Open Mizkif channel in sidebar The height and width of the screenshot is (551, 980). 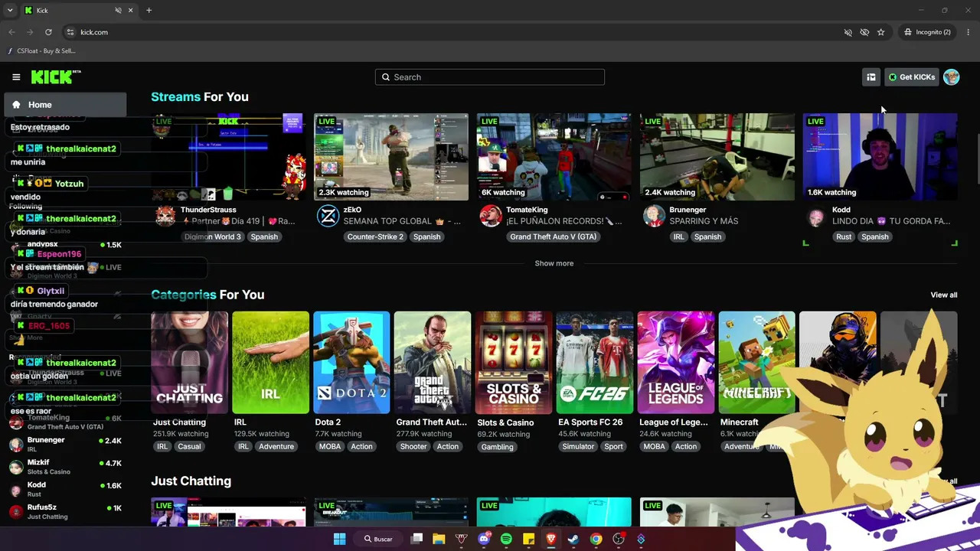point(65,467)
